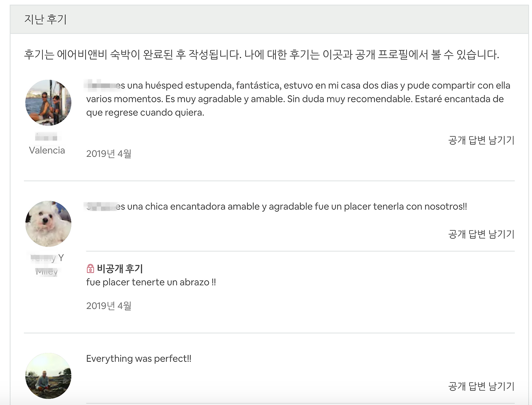This screenshot has height=405, width=532.
Task: Open the sailboat profile photo of Valencia reviewer
Action: pyautogui.click(x=48, y=103)
